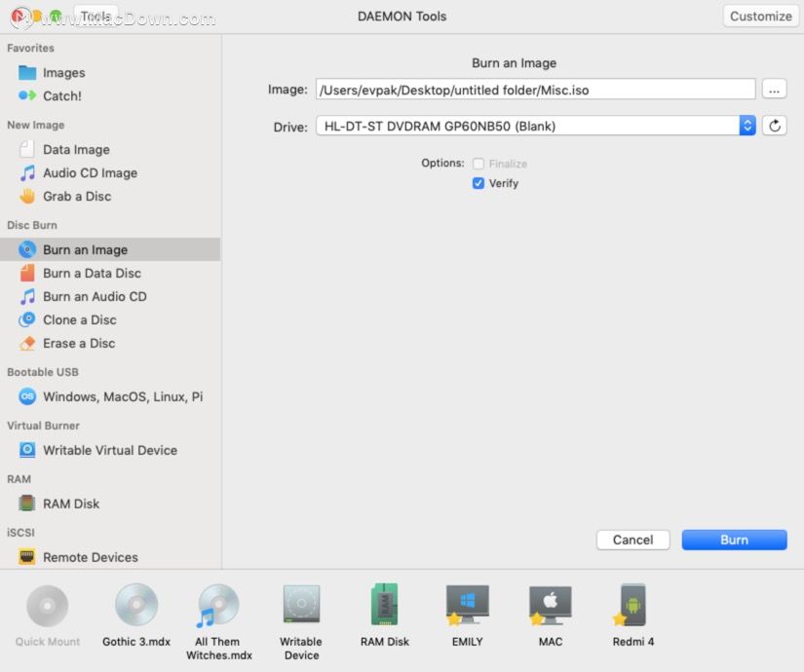Toggle the Finalize checkbox
This screenshot has height=672, width=804.
click(x=478, y=164)
